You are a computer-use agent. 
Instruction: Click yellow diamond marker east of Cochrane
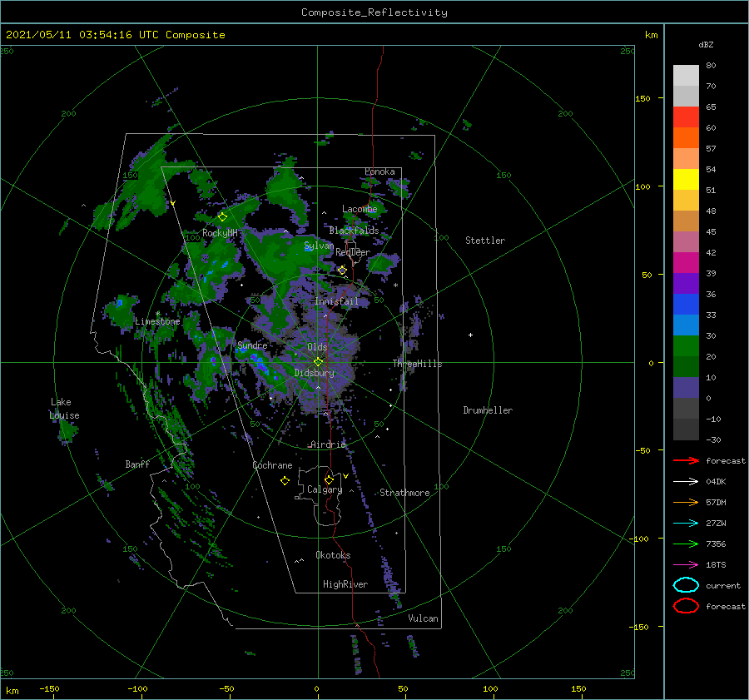click(x=285, y=481)
